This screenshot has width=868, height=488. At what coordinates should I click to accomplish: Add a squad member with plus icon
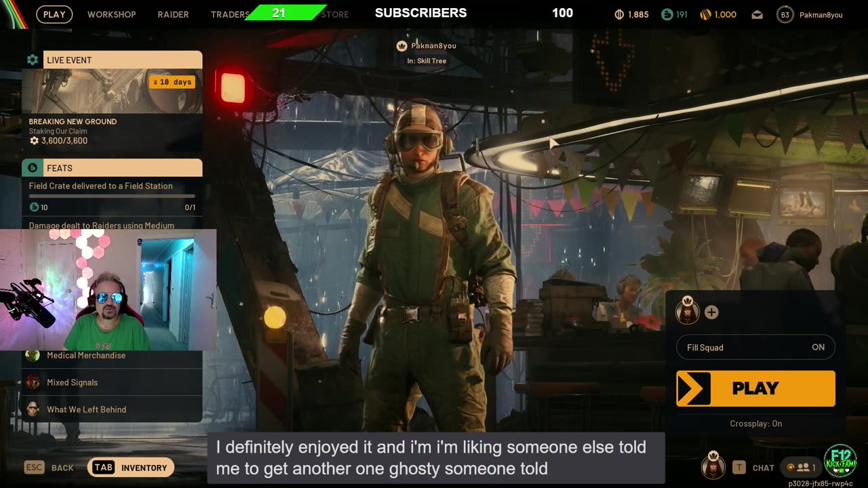click(711, 312)
